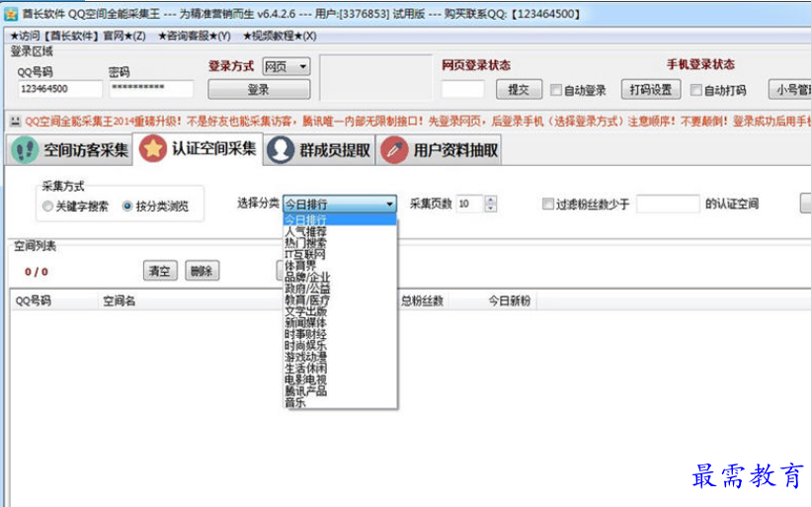Click the avatar icon of 群成员提取

pyautogui.click(x=281, y=150)
